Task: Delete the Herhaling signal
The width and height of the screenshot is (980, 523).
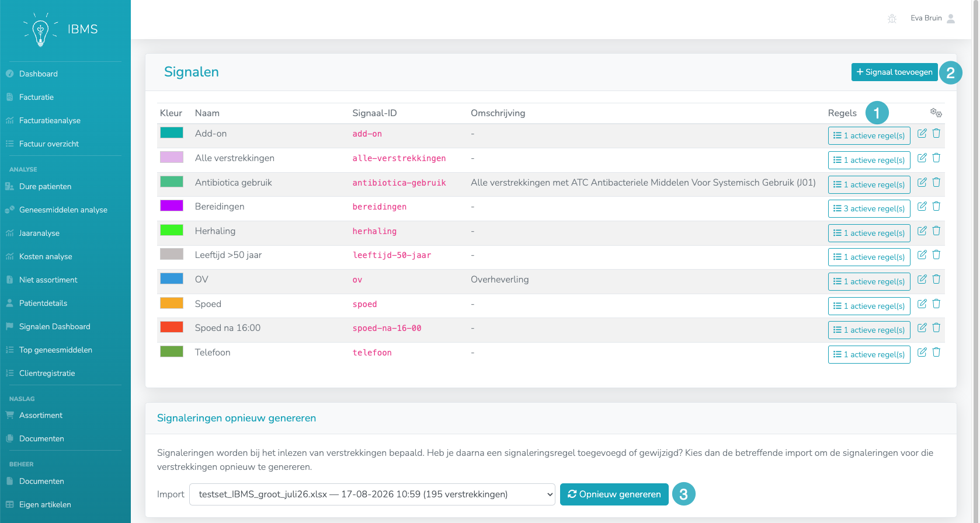Action: click(936, 231)
